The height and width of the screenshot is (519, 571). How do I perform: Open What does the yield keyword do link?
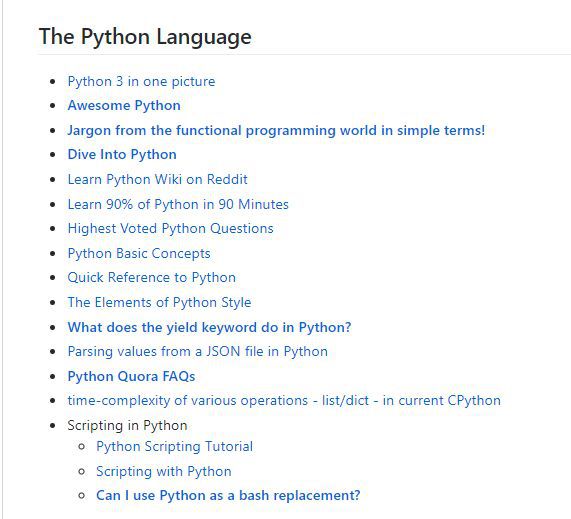point(209,327)
